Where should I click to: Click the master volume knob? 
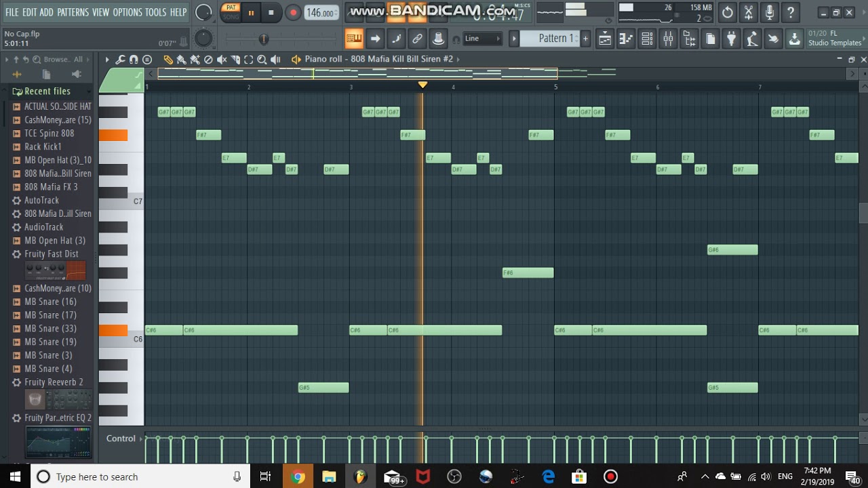click(203, 12)
